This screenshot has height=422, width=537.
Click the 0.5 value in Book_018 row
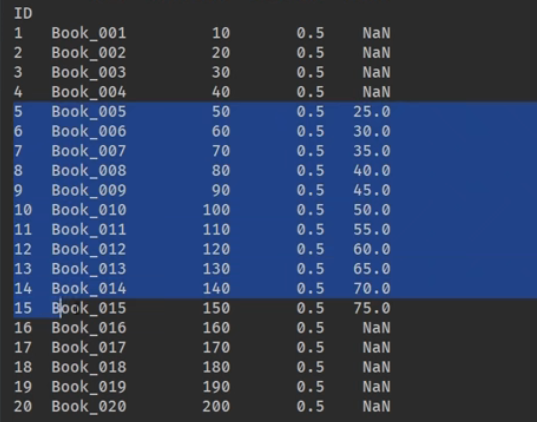(310, 367)
